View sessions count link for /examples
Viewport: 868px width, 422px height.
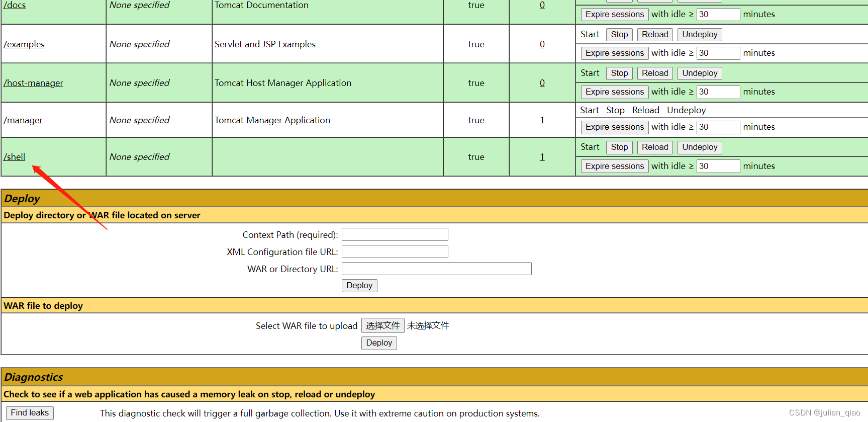(542, 44)
